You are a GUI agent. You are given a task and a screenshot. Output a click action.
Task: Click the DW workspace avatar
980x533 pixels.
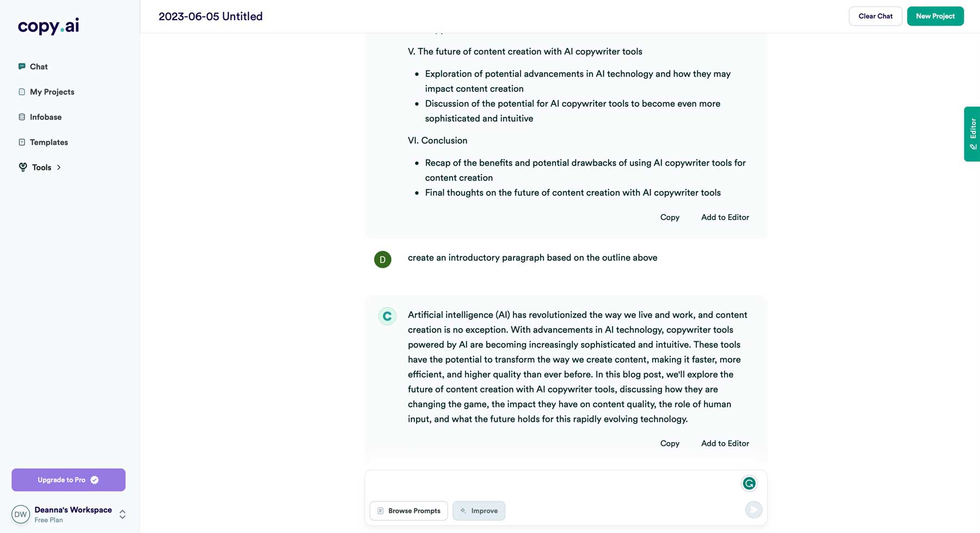pyautogui.click(x=21, y=514)
